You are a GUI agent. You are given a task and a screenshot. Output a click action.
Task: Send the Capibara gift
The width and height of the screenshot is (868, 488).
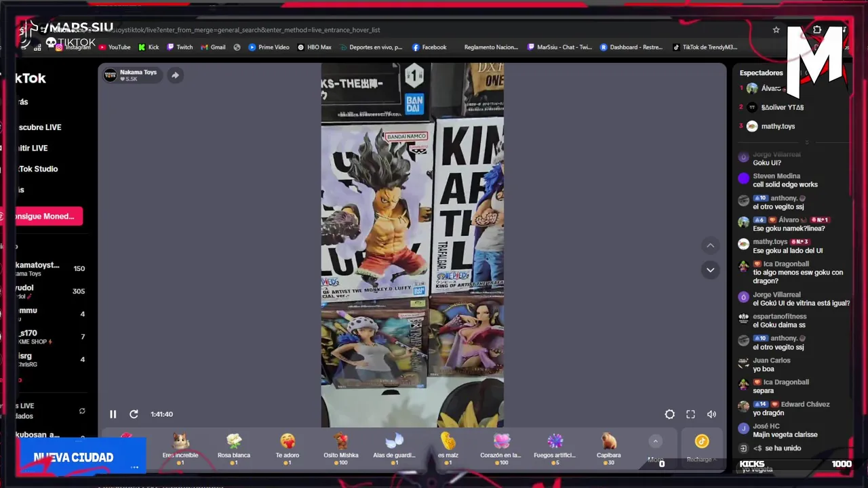pyautogui.click(x=608, y=449)
